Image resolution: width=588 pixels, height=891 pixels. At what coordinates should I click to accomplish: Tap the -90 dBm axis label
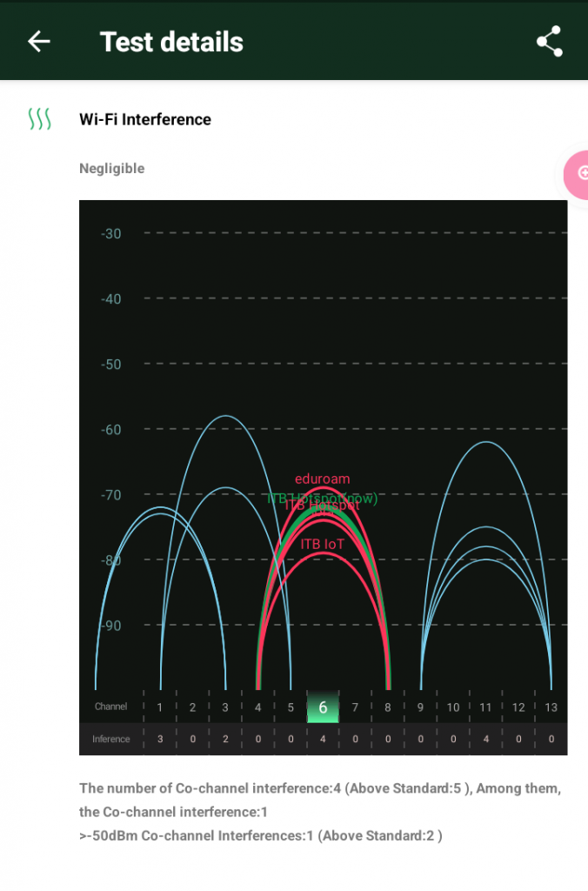click(110, 626)
